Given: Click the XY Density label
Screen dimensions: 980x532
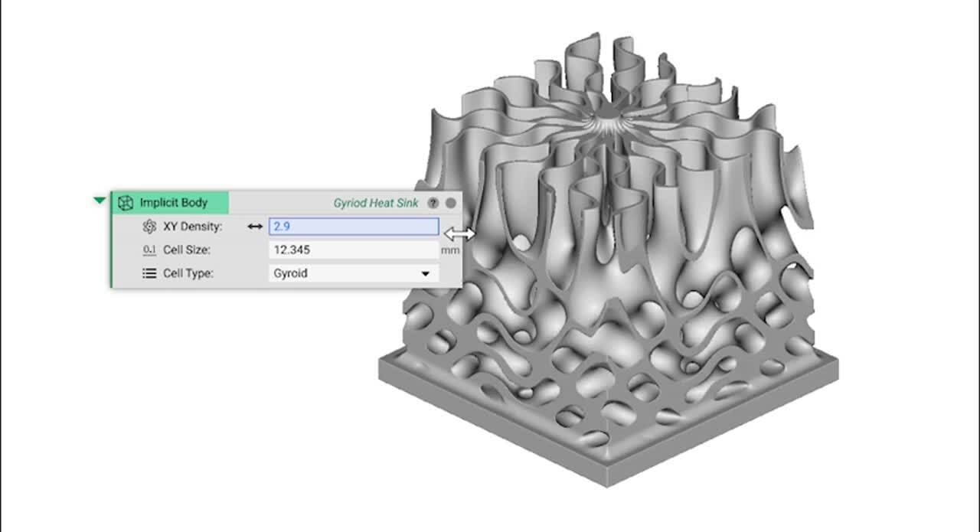Looking at the screenshot, I should coord(192,226).
